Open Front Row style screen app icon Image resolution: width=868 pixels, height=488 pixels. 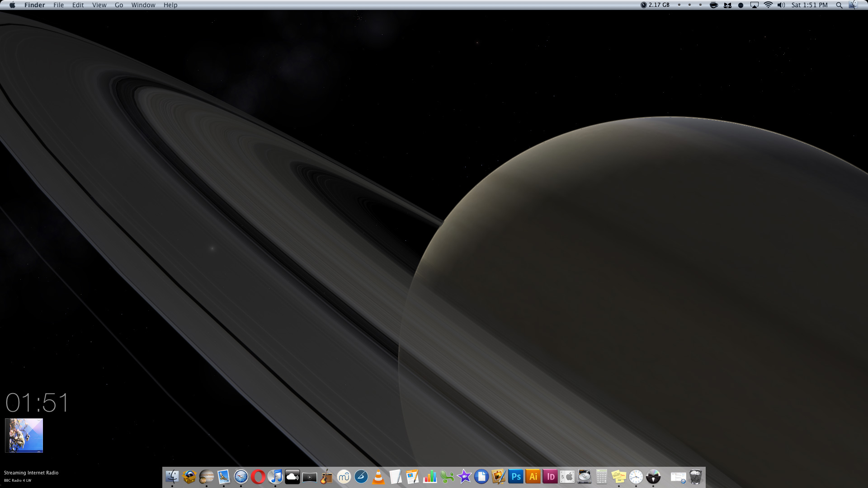click(310, 477)
